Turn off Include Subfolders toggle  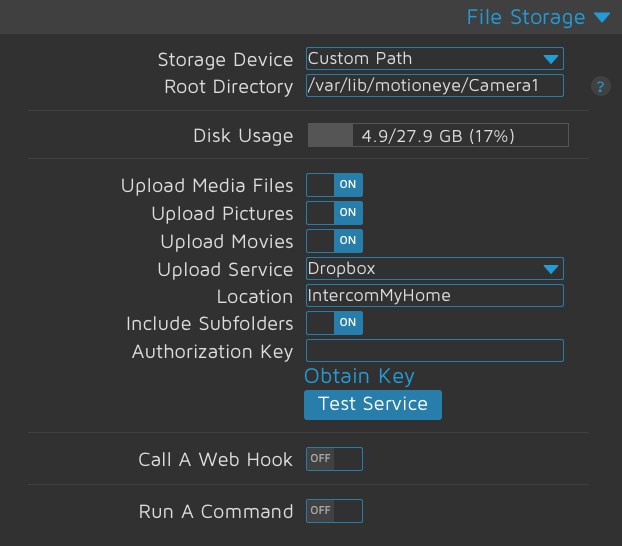tap(334, 323)
